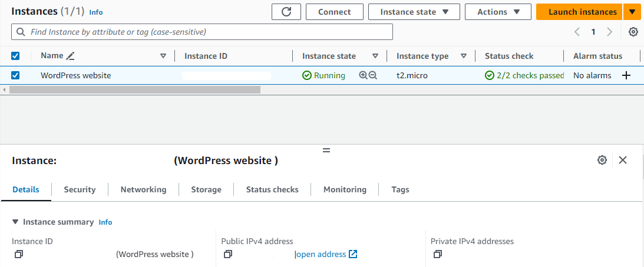644x267 pixels.
Task: Copy the Instance ID using copy icon
Action: click(18, 254)
